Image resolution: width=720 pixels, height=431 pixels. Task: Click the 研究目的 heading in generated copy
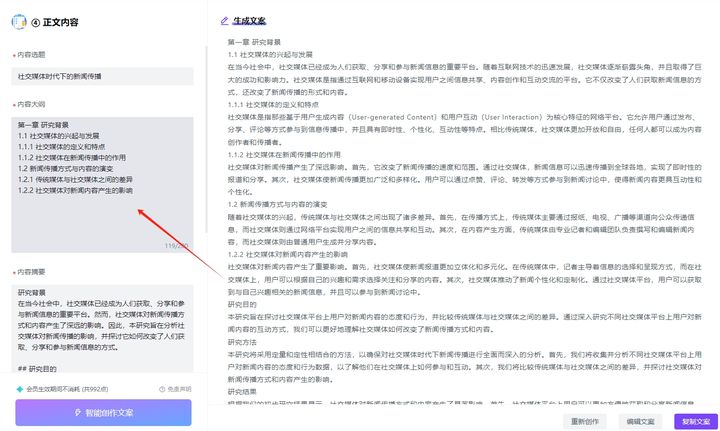pyautogui.click(x=242, y=304)
